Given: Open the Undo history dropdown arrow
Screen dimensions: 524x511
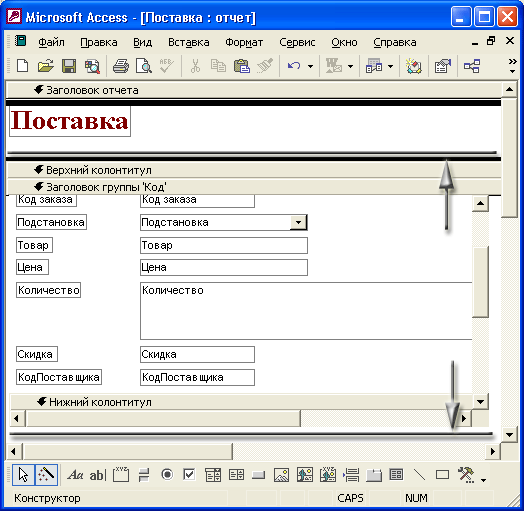Looking at the screenshot, I should click(x=310, y=66).
